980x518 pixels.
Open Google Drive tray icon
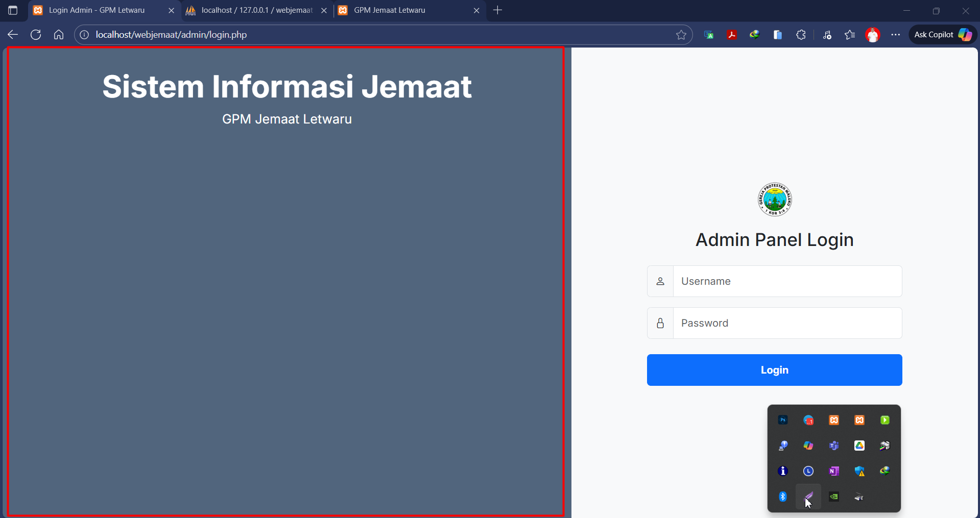[859, 445]
